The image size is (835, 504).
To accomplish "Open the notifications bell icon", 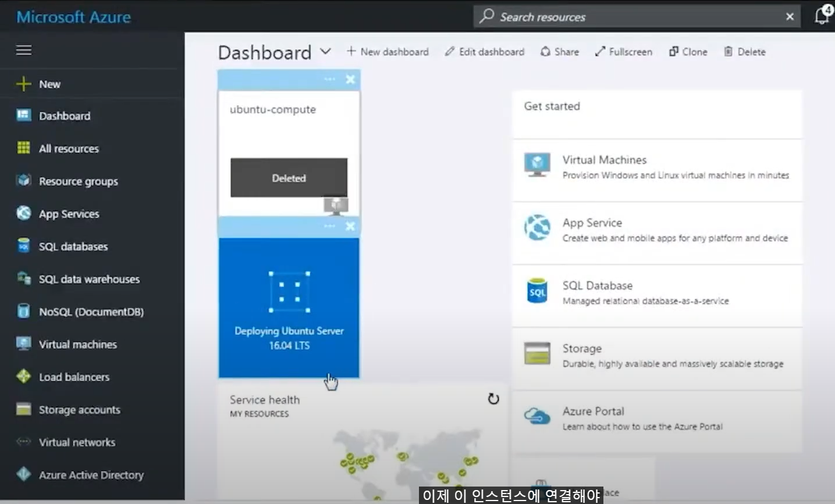I will pos(822,15).
